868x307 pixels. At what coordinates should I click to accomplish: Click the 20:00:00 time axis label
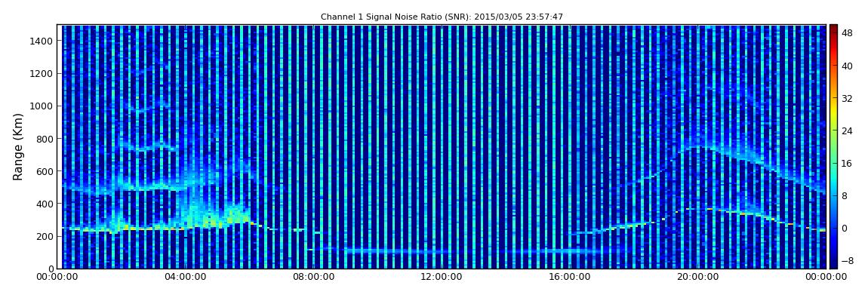[x=697, y=277]
